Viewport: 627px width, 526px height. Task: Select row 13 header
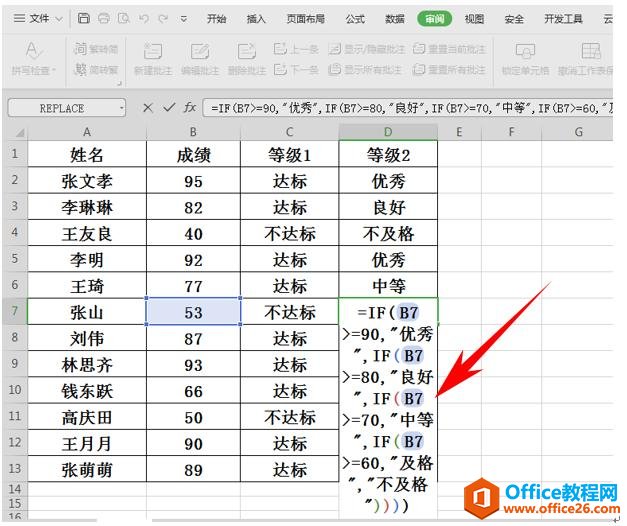[x=15, y=468]
